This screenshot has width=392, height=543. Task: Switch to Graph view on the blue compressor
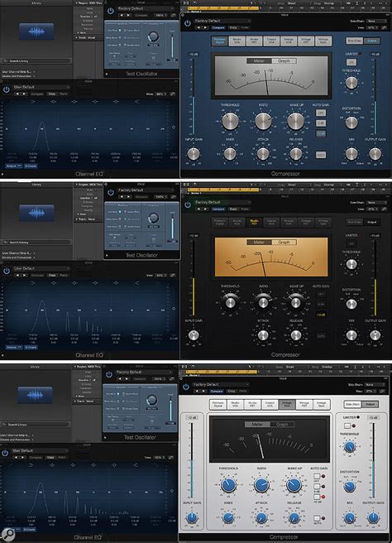click(284, 61)
